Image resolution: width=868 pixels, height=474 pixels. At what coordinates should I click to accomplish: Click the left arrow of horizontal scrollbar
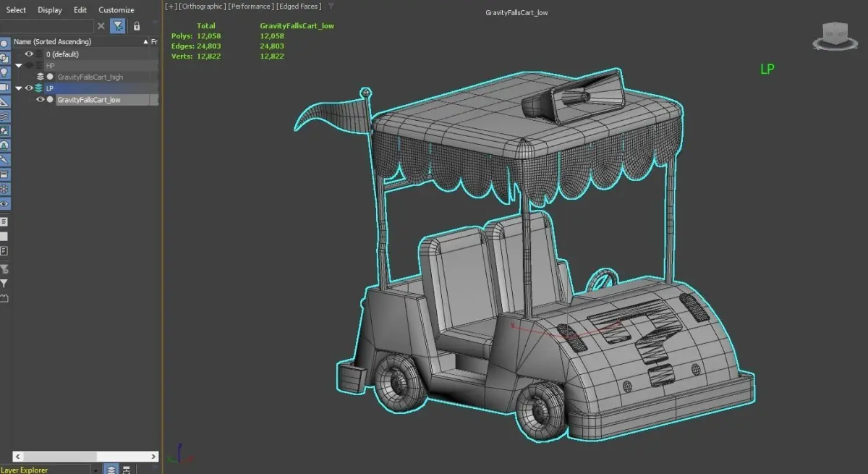(x=18, y=457)
